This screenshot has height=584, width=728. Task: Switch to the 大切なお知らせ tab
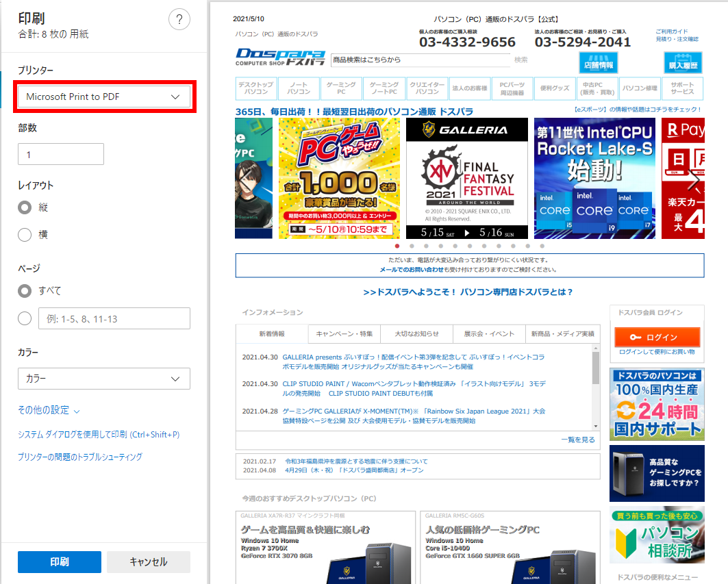416,334
